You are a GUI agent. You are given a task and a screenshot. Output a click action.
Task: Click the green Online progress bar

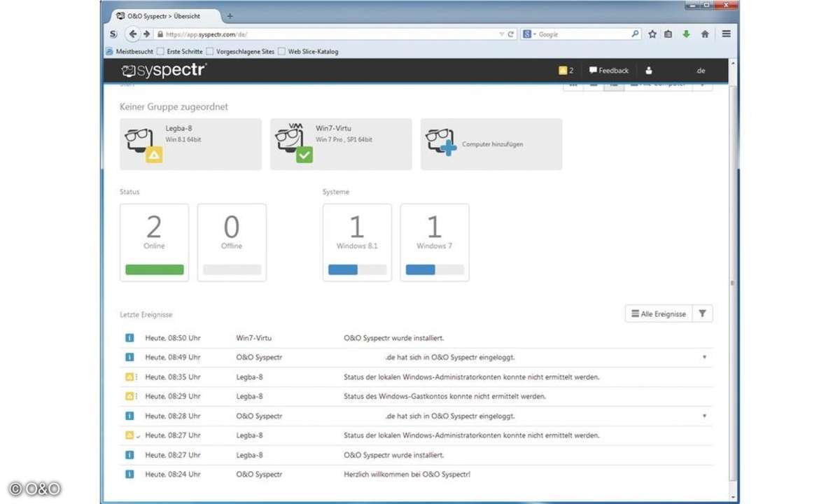click(154, 269)
